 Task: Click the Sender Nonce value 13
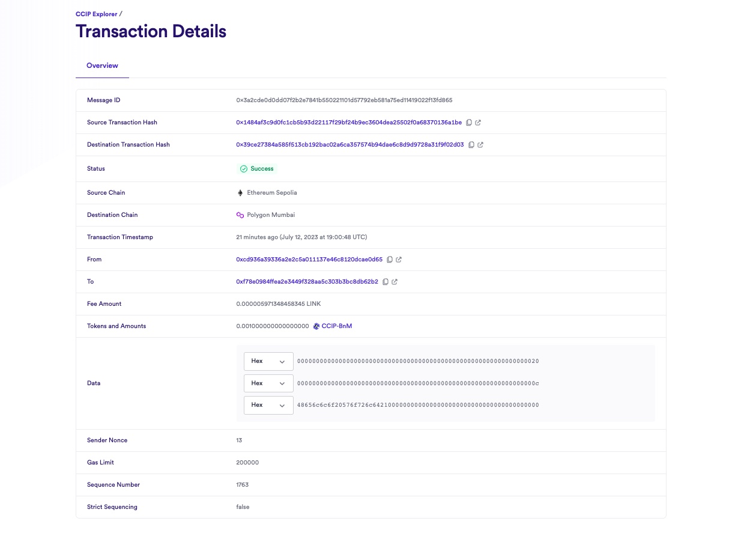tap(239, 440)
